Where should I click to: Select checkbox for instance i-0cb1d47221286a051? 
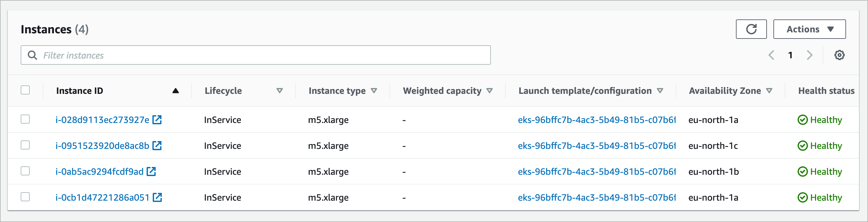[x=25, y=197]
